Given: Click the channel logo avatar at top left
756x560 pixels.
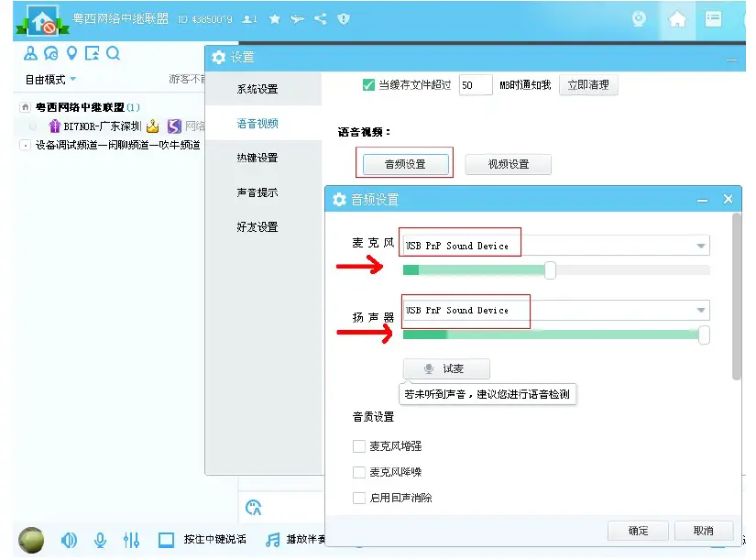Looking at the screenshot, I should 43,21.
